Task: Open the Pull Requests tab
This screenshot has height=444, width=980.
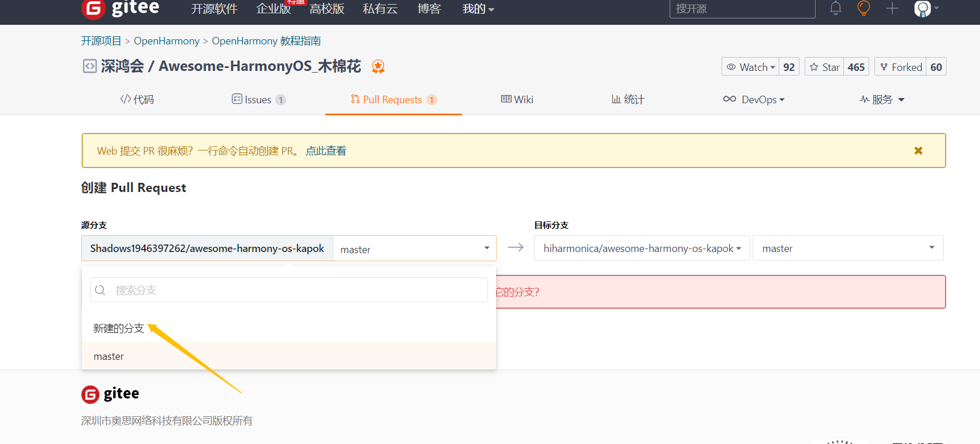Action: 393,99
